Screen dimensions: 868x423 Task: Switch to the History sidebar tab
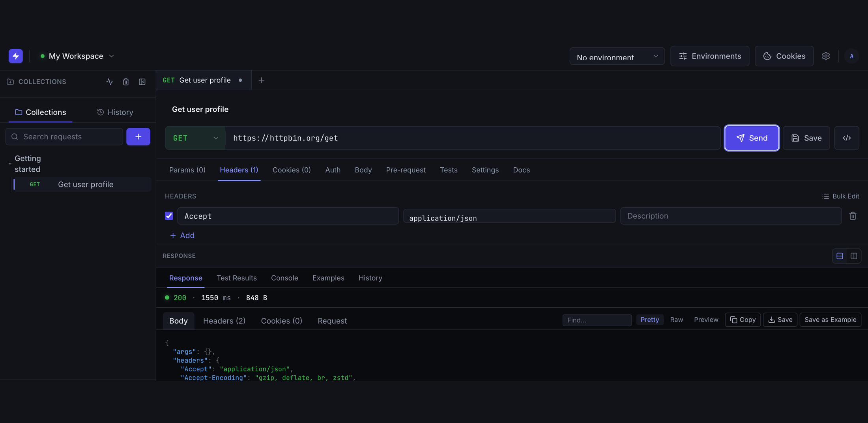(x=115, y=112)
